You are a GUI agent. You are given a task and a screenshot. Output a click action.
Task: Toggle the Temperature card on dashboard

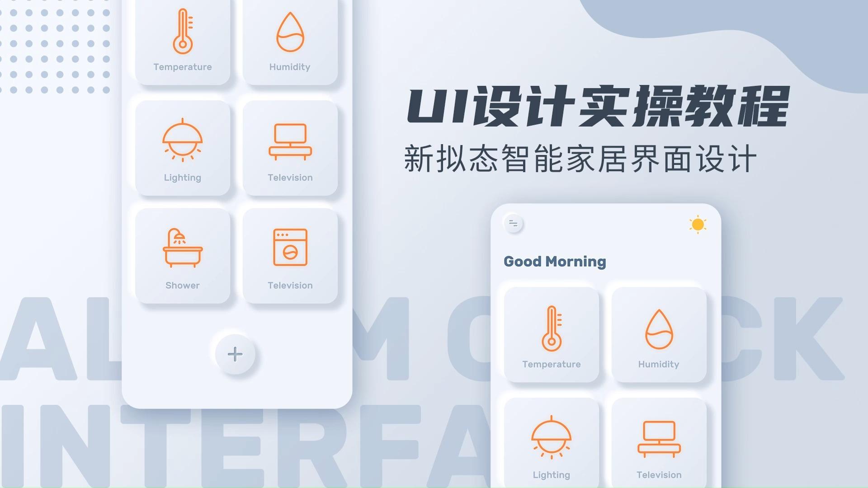click(x=550, y=333)
